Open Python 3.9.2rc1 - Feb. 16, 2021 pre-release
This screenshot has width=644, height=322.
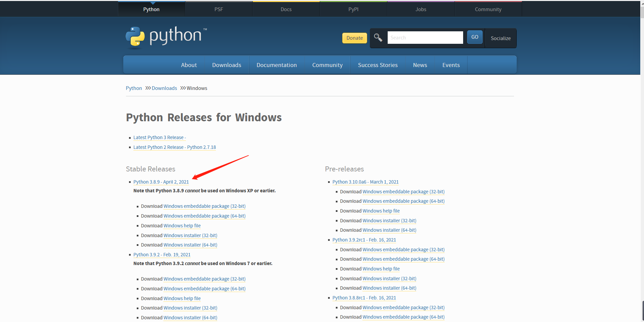pos(364,240)
